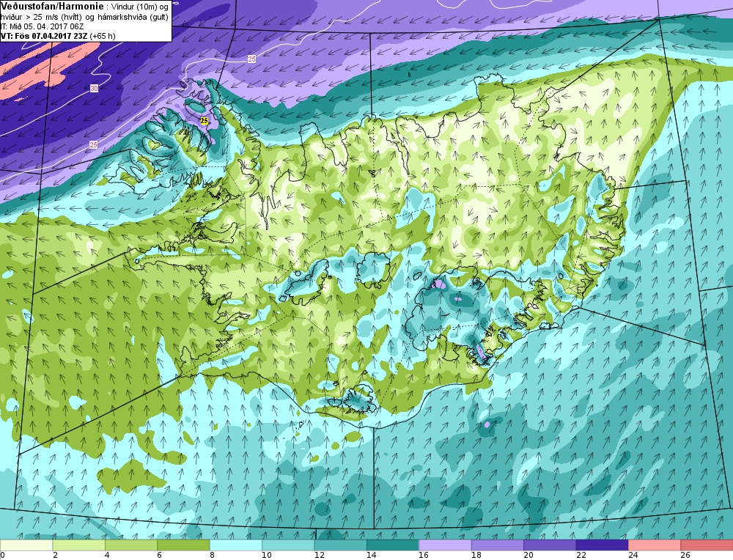Click the legend scale value '6'

click(160, 556)
